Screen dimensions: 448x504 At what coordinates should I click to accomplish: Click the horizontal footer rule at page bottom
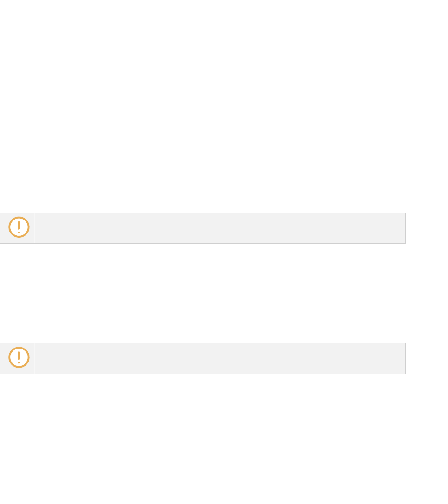point(224,504)
